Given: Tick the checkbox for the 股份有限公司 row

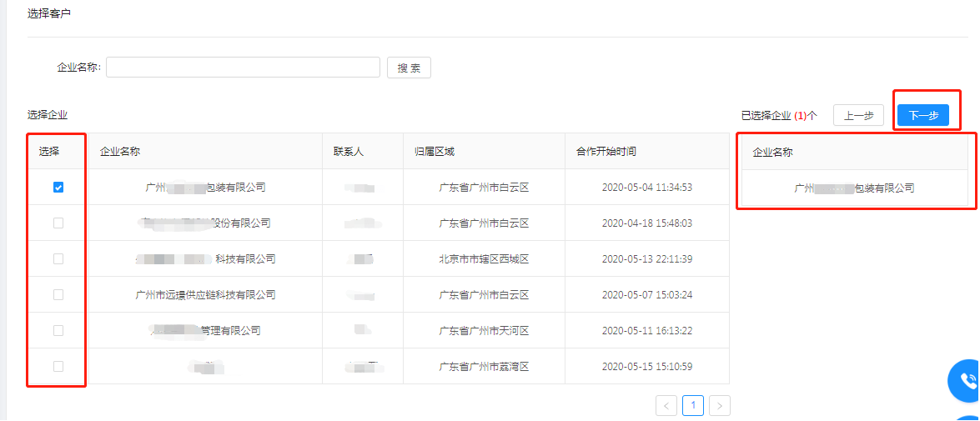Looking at the screenshot, I should (58, 223).
